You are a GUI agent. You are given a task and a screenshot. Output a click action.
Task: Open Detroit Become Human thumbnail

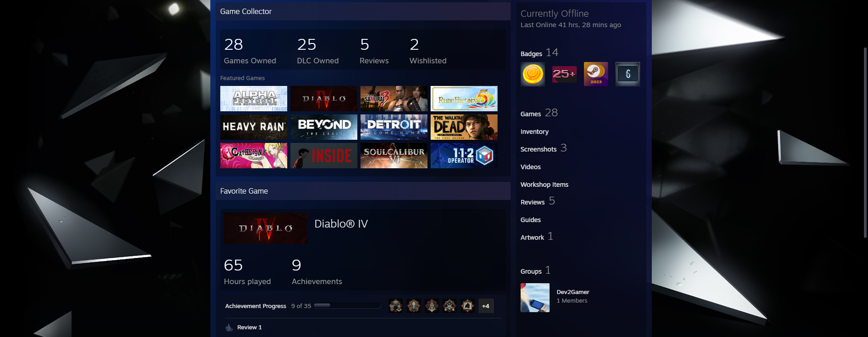(x=394, y=127)
